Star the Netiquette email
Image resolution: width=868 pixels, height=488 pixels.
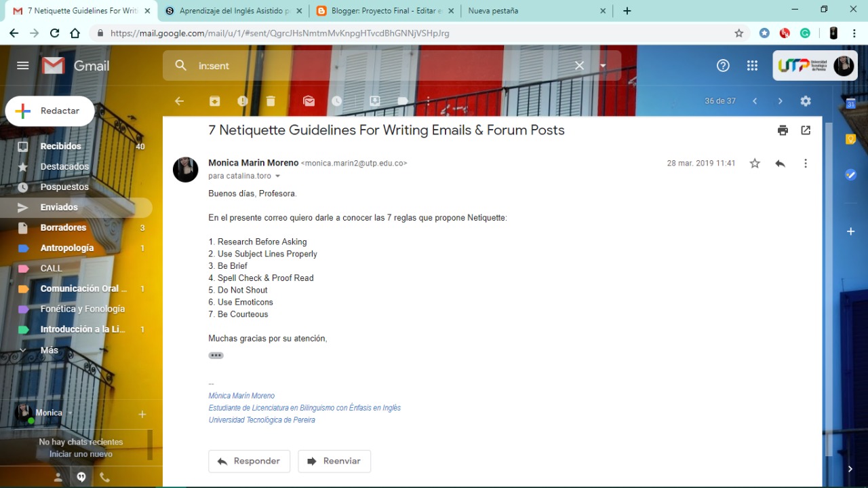click(754, 163)
